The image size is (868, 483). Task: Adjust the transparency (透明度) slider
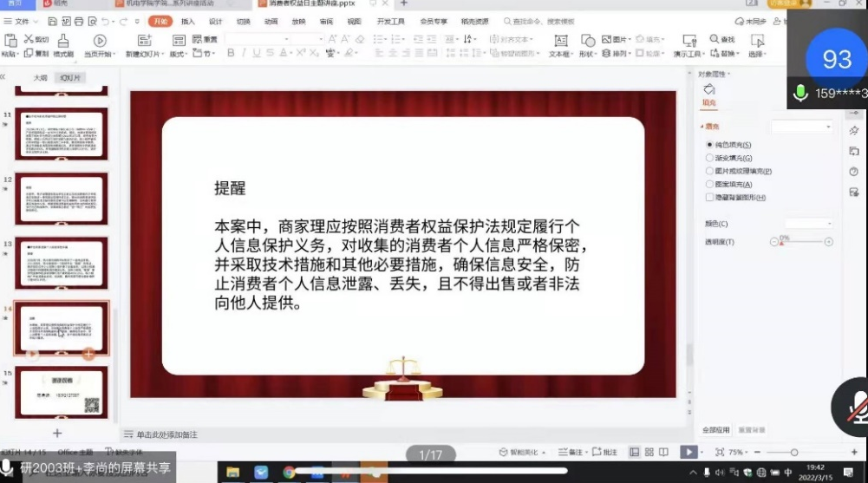(801, 242)
